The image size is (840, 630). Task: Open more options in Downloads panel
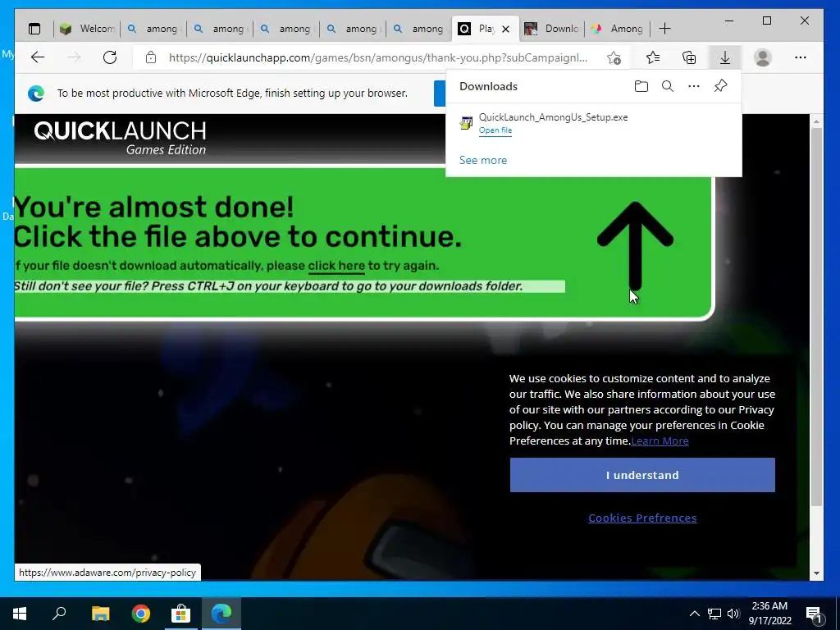(694, 86)
